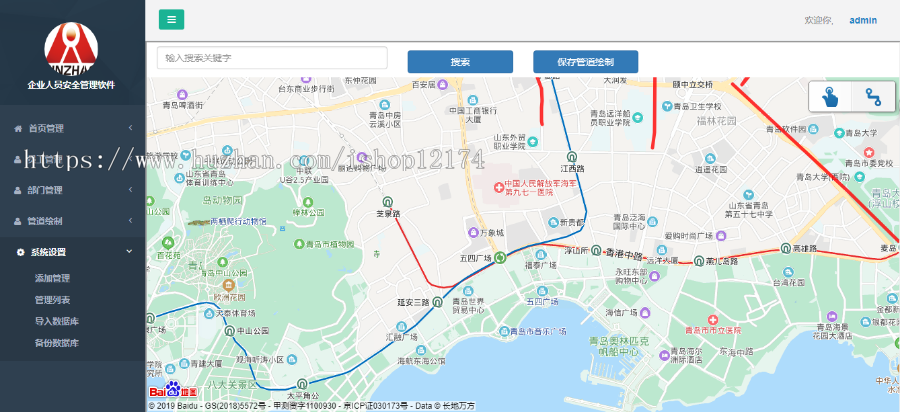The height and width of the screenshot is (412, 900).
Task: Click the 山东省青岛第五十七中学 map label
Action: 748,211
